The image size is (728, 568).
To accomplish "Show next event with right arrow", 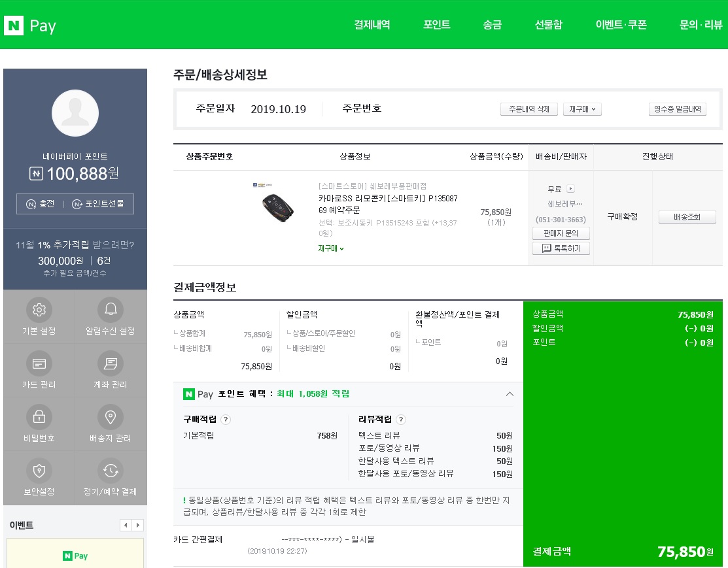I will pyautogui.click(x=138, y=526).
